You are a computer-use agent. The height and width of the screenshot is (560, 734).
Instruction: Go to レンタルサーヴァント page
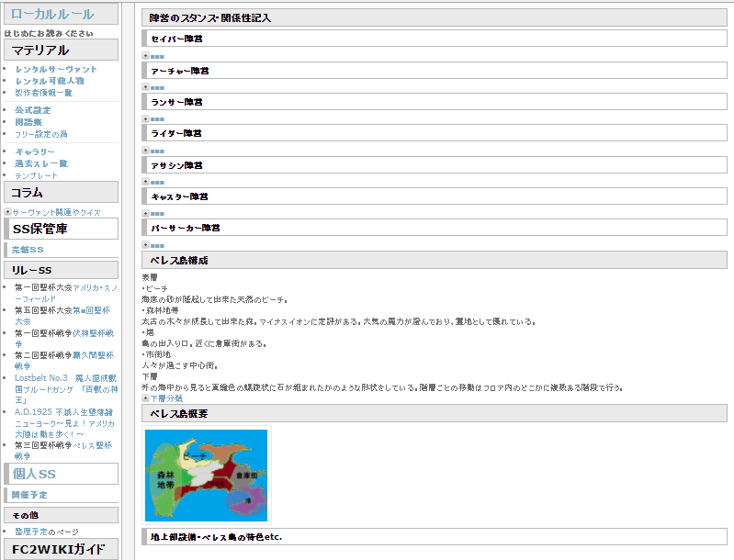(x=56, y=70)
